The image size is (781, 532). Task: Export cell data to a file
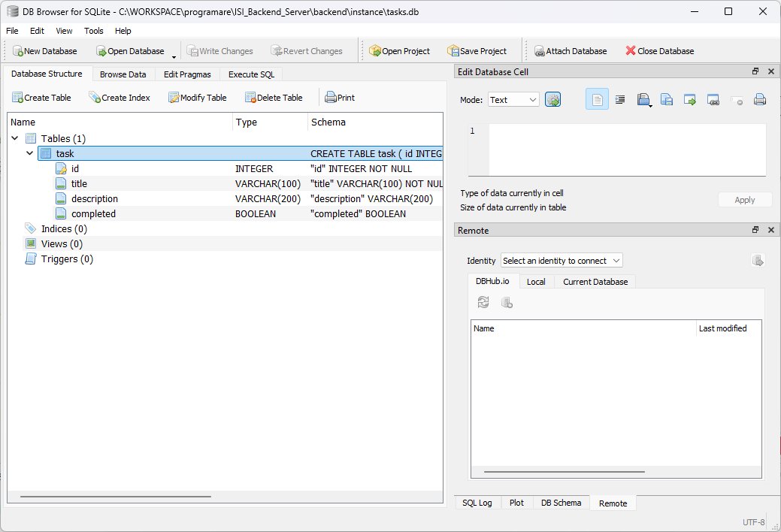click(x=666, y=98)
